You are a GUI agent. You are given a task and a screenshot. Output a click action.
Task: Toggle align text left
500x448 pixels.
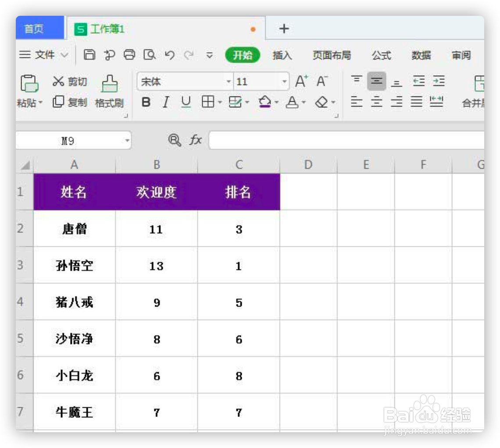(357, 102)
